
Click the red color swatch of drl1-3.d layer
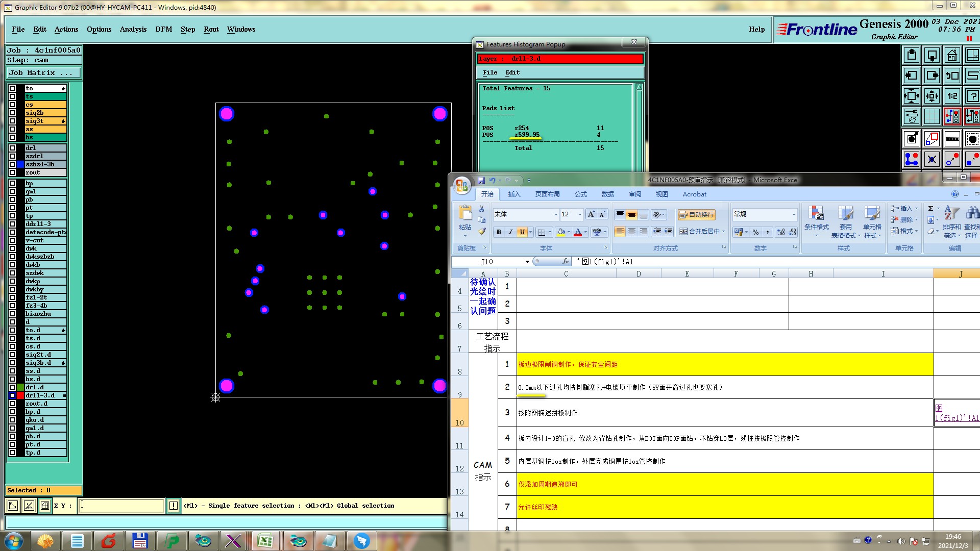click(20, 395)
